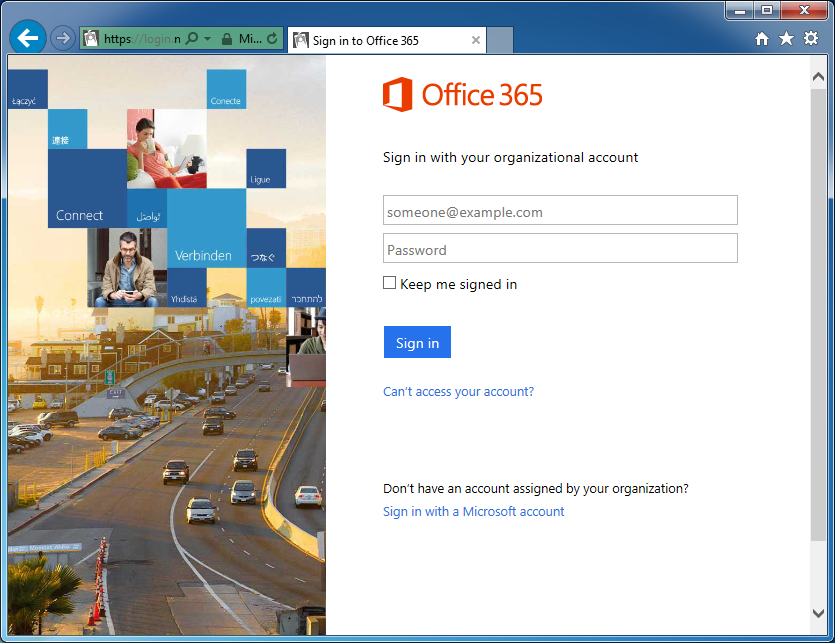Click the Password input field
This screenshot has width=835, height=643.
click(560, 248)
